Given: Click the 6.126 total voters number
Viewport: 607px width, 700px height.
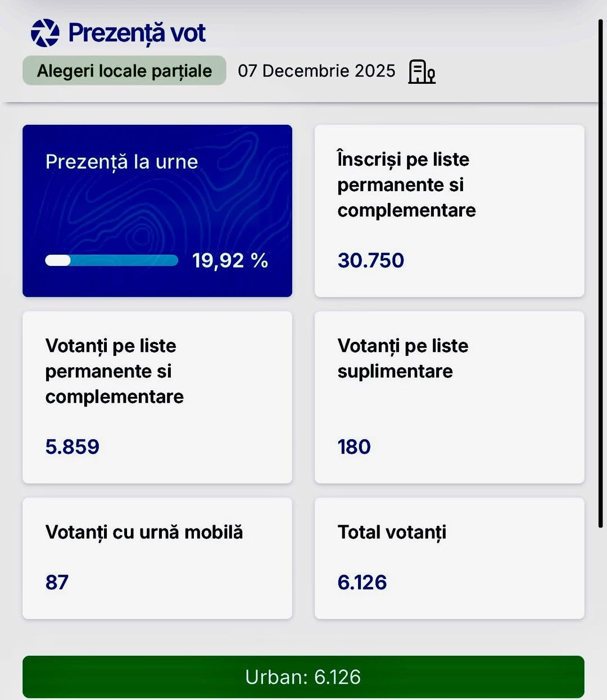Looking at the screenshot, I should [362, 582].
